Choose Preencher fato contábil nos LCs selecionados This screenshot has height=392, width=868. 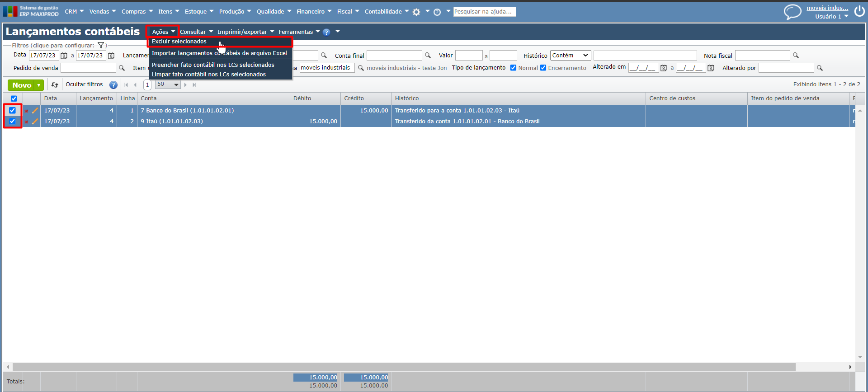pyautogui.click(x=221, y=65)
